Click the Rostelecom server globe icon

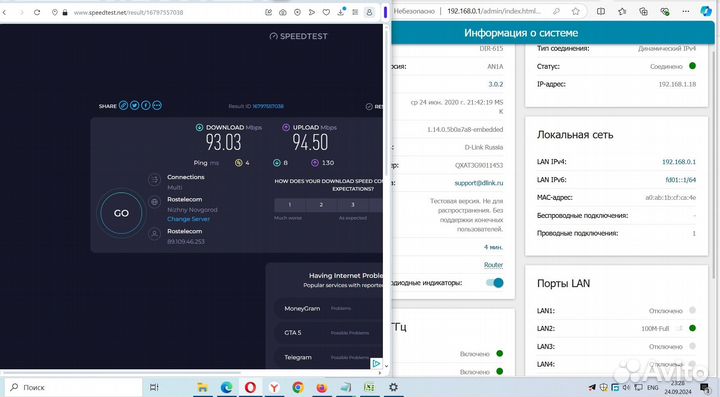tap(154, 201)
